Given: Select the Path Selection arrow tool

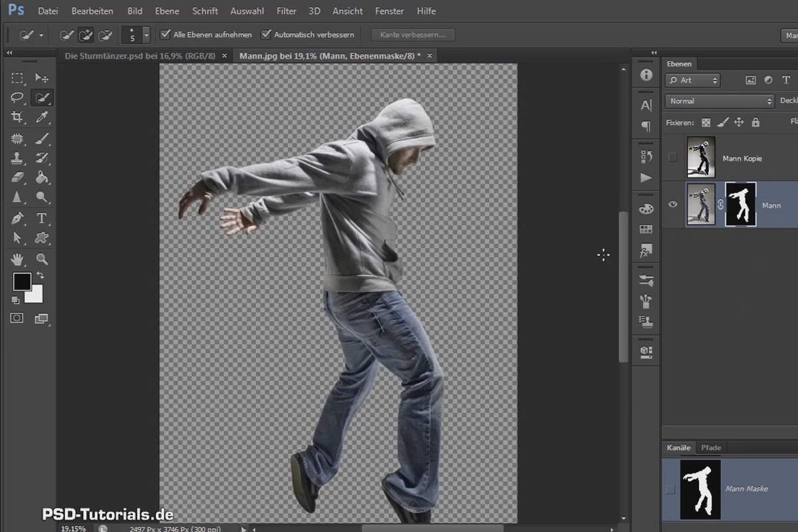Looking at the screenshot, I should click(x=17, y=237).
